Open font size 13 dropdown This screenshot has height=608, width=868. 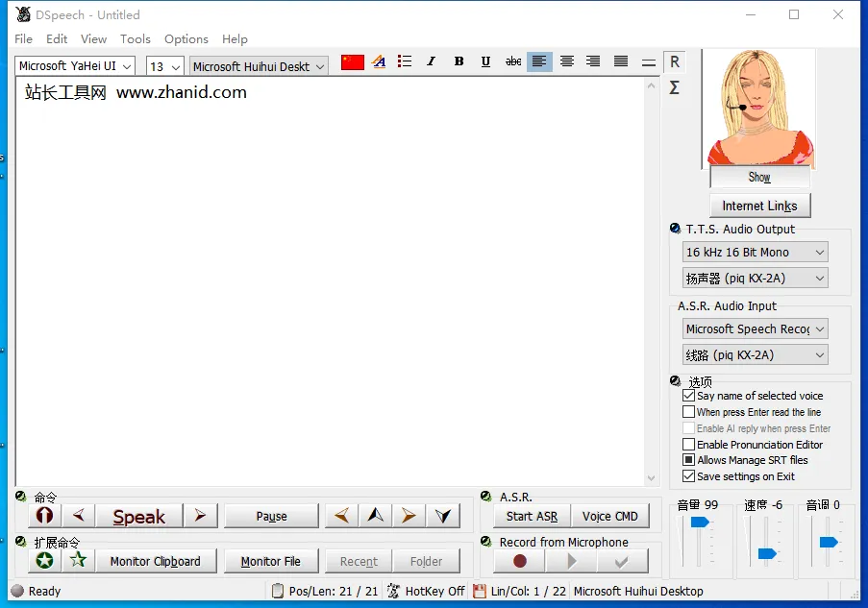164,66
